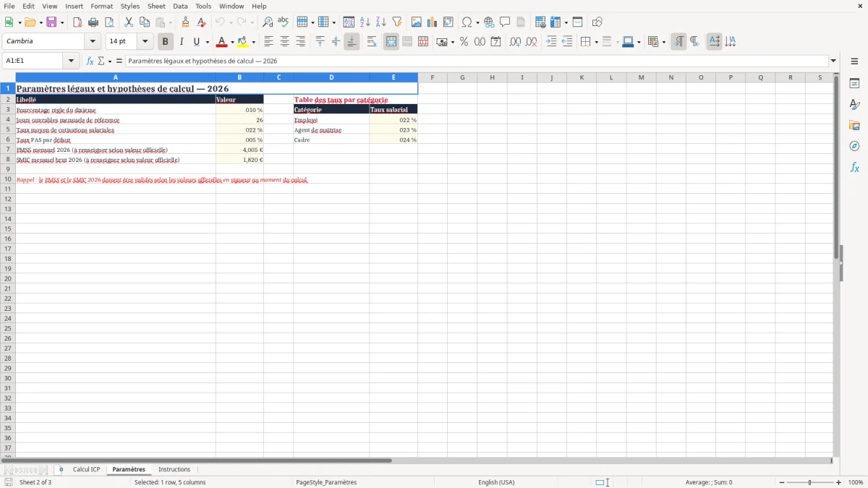Screen dimensions: 868x488
Task: Toggle underline formatting
Action: coord(196,42)
